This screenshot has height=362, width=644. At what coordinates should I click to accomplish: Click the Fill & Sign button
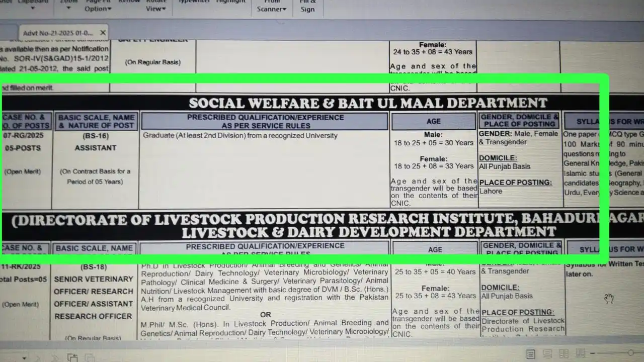coord(308,7)
